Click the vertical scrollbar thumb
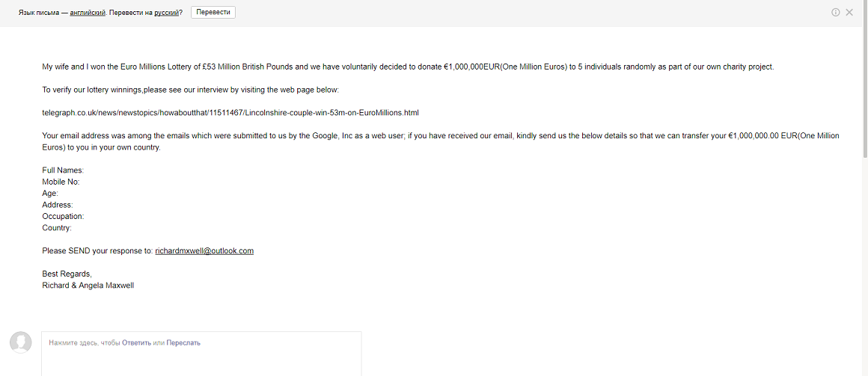 [865, 78]
